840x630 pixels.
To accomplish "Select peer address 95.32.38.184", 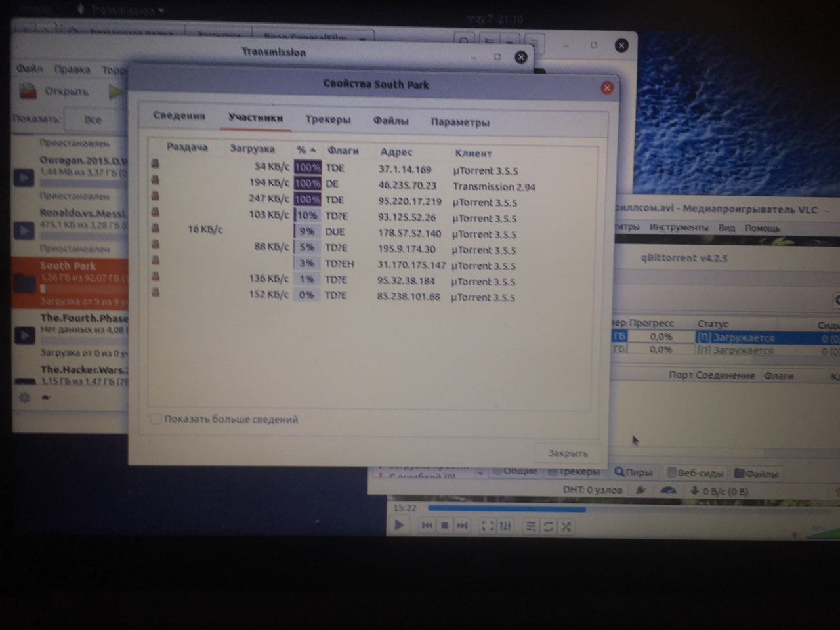I will pyautogui.click(x=406, y=281).
